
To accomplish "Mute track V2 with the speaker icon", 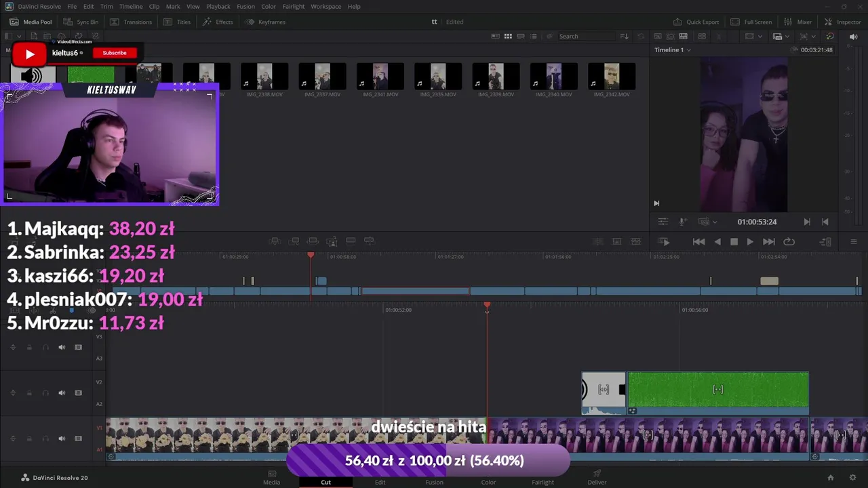I will (x=62, y=392).
